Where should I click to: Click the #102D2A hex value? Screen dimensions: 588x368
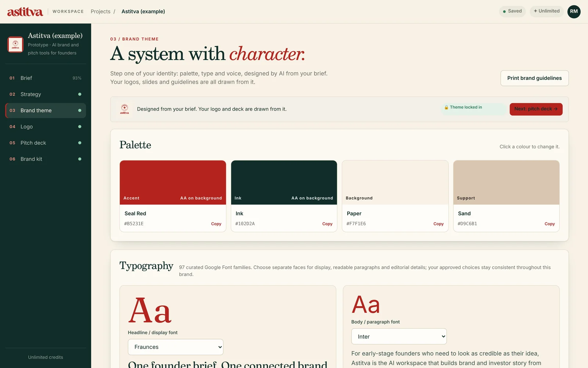coord(245,224)
